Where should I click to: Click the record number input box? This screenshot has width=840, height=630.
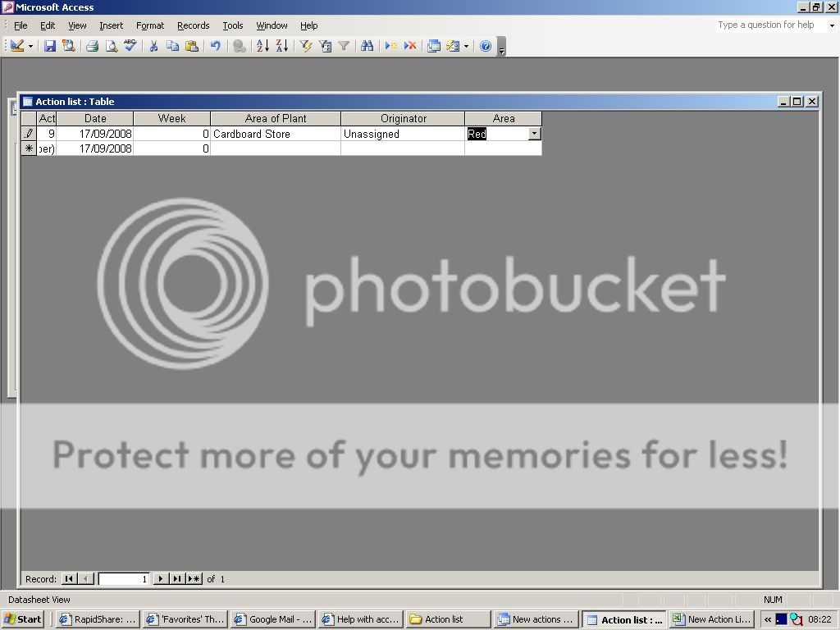[123, 578]
